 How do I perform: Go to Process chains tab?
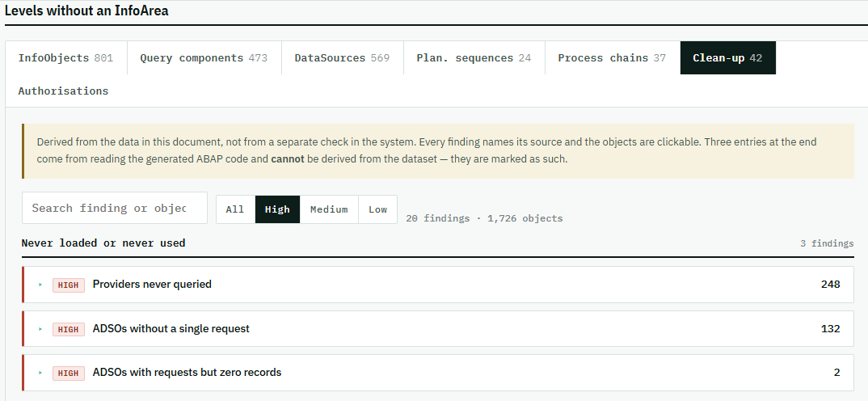click(x=613, y=57)
